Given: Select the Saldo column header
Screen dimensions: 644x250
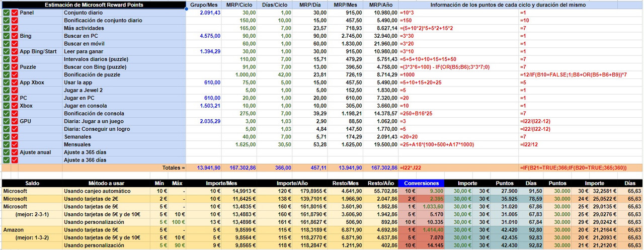Looking at the screenshot, I should 32,183.
